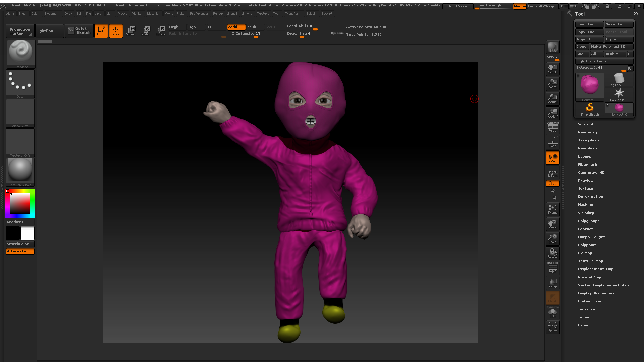Click the white secondary color swatch
This screenshot has height=362, width=644.
[x=28, y=233]
